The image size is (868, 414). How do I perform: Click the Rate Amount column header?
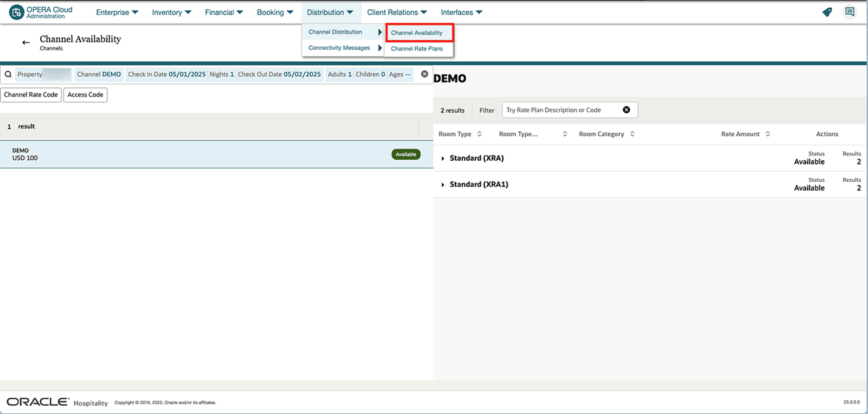click(740, 134)
